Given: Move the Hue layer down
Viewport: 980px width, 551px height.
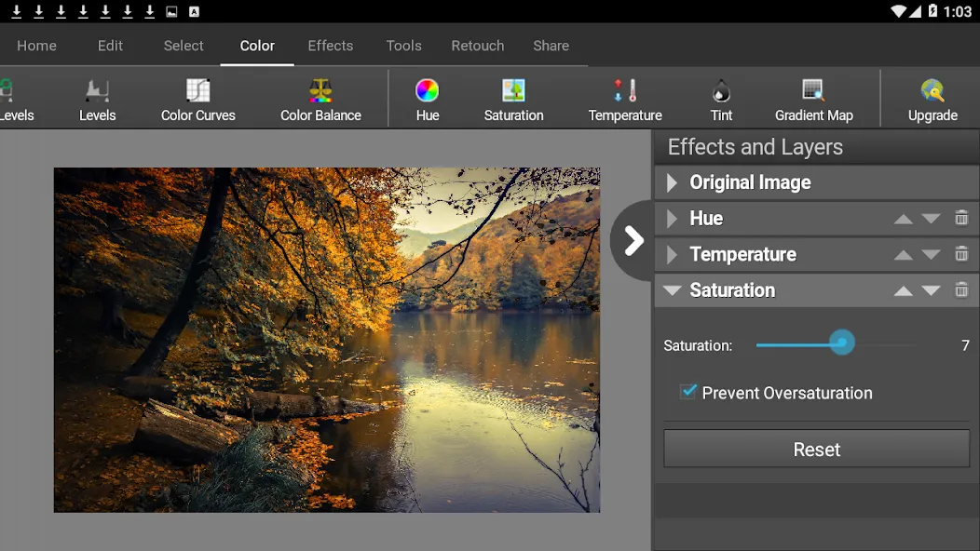Looking at the screenshot, I should coord(931,219).
